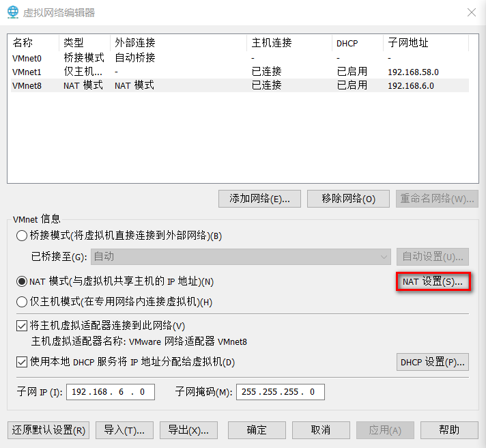This screenshot has width=486, height=448.
Task: Select the NAT 模式 radio button
Action: [22, 281]
